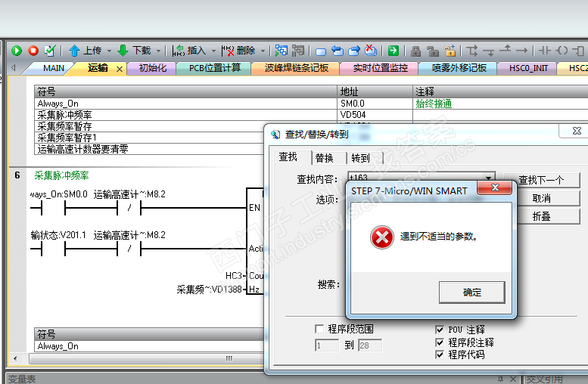The height and width of the screenshot is (384, 588).
Task: Enable the 程序段范围 checkbox
Action: [x=319, y=330]
